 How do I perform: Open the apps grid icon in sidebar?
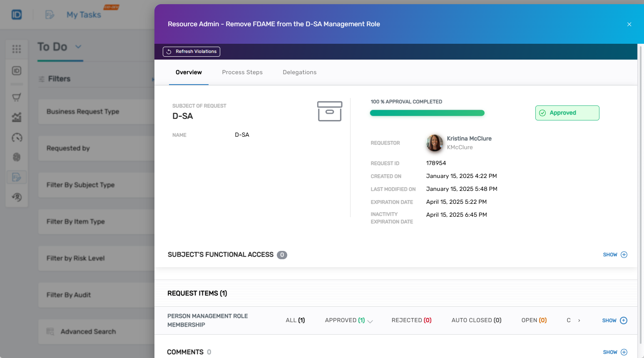click(x=17, y=49)
